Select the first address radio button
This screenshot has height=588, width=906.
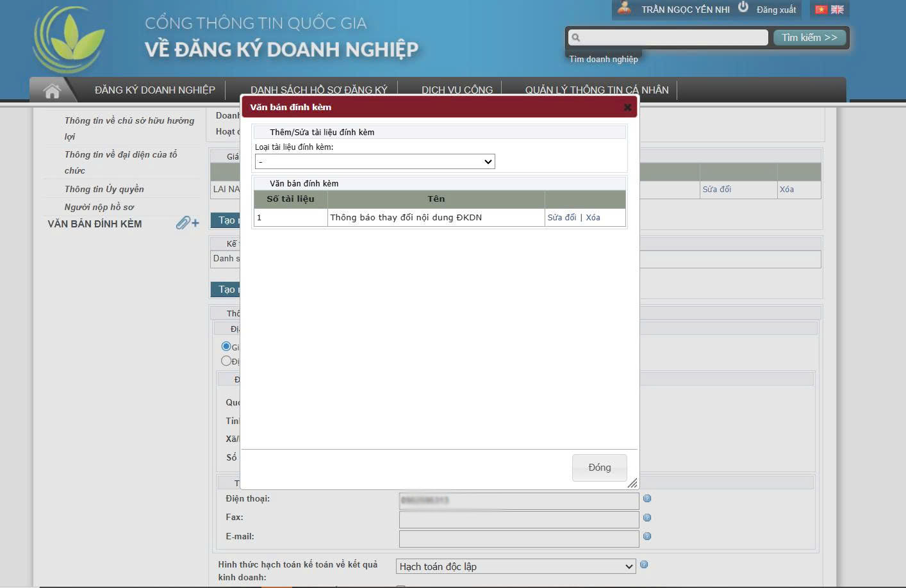click(x=226, y=347)
